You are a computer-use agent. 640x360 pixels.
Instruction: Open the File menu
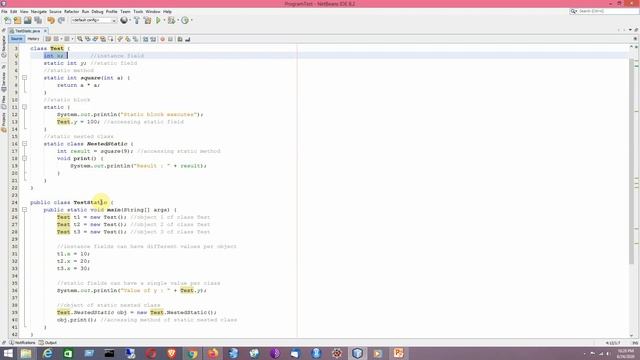[4, 11]
